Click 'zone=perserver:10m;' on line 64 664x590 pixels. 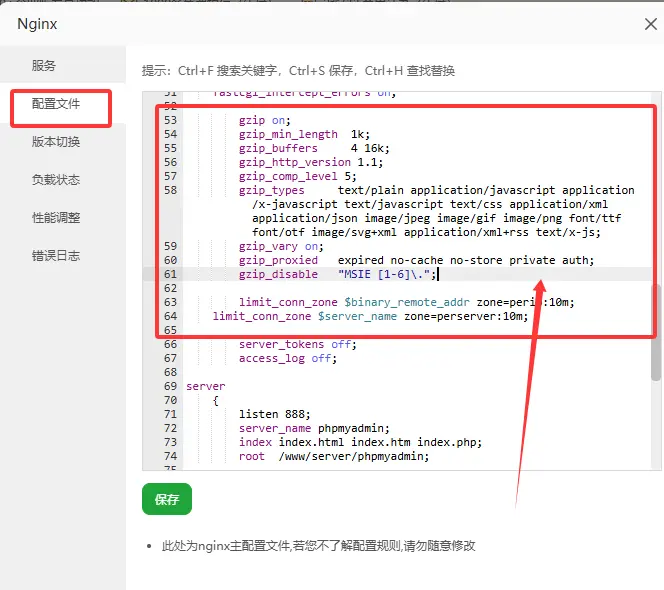pos(466,316)
